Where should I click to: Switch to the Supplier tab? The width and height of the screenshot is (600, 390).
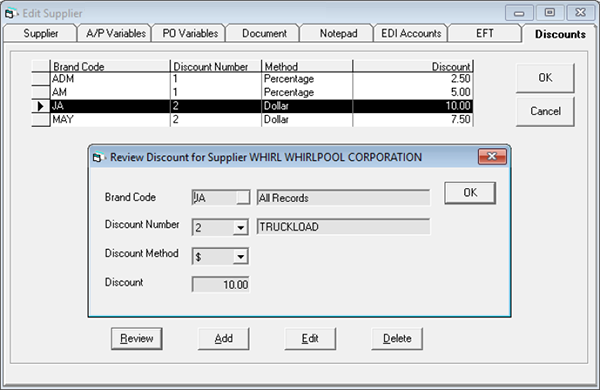(41, 33)
